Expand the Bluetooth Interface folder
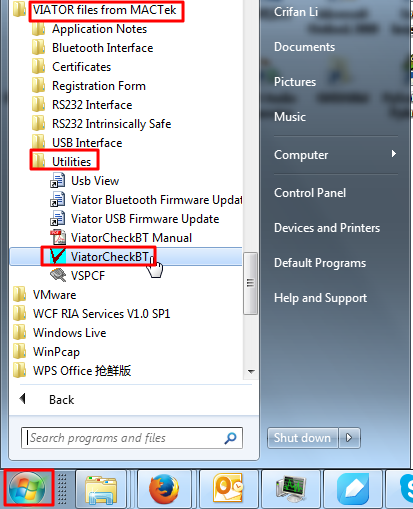413x509 pixels. pyautogui.click(x=93, y=48)
